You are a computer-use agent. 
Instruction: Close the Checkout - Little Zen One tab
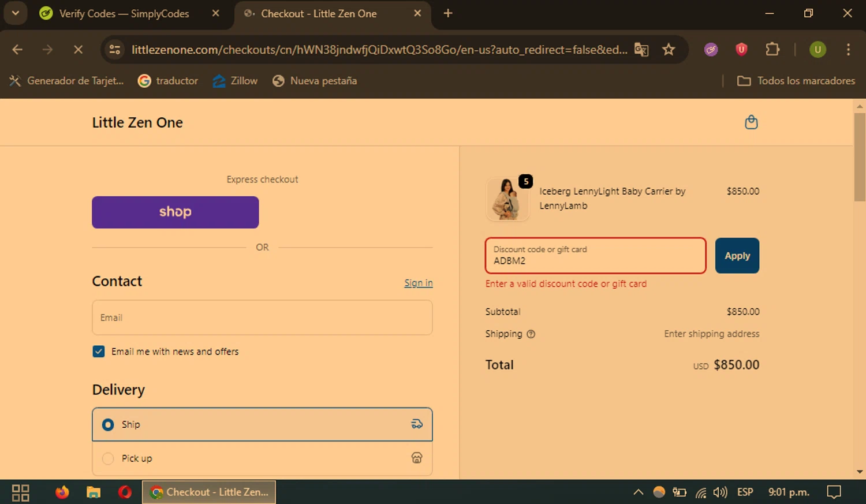417,13
